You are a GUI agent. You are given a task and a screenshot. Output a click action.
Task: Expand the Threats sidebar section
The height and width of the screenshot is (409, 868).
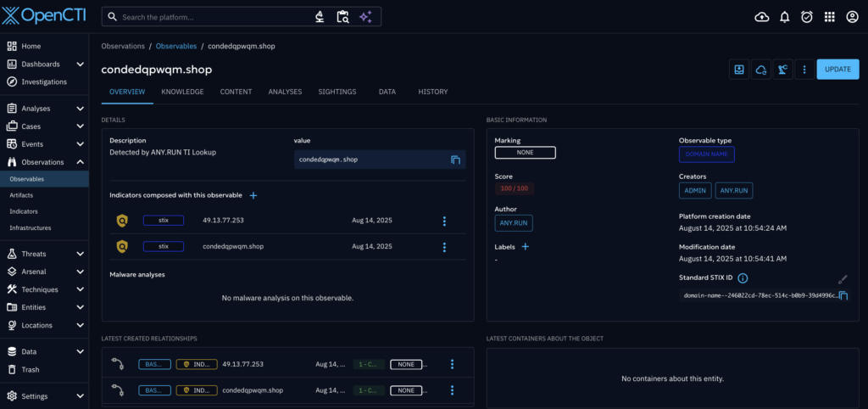80,254
